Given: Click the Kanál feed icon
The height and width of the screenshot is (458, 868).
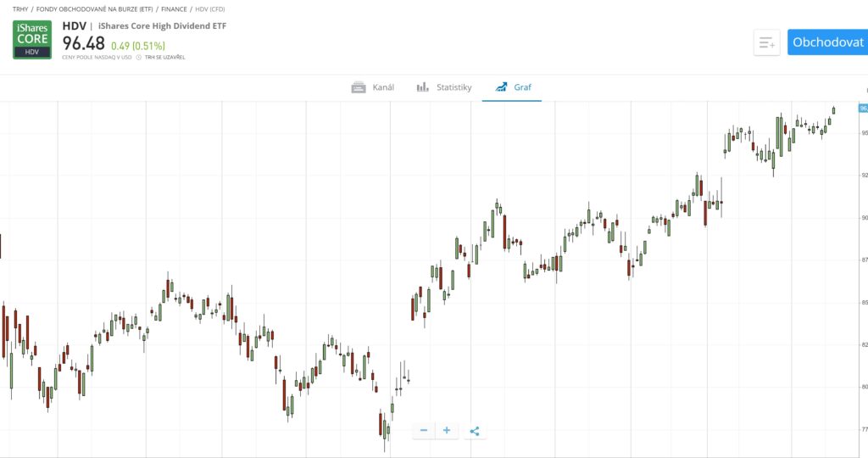Looking at the screenshot, I should (359, 87).
